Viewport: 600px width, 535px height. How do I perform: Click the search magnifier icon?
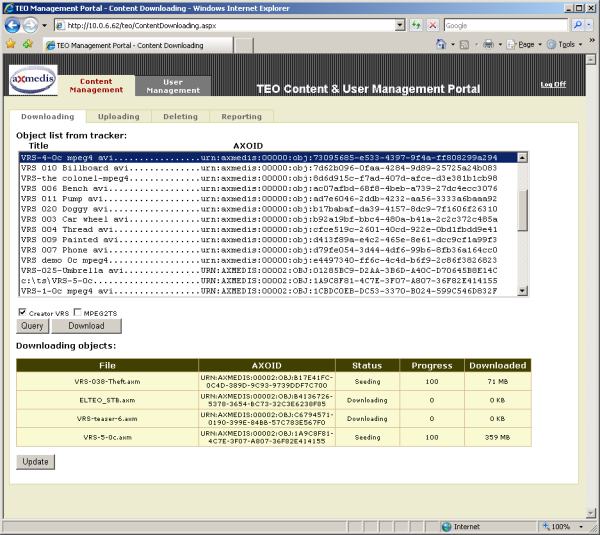(577, 25)
